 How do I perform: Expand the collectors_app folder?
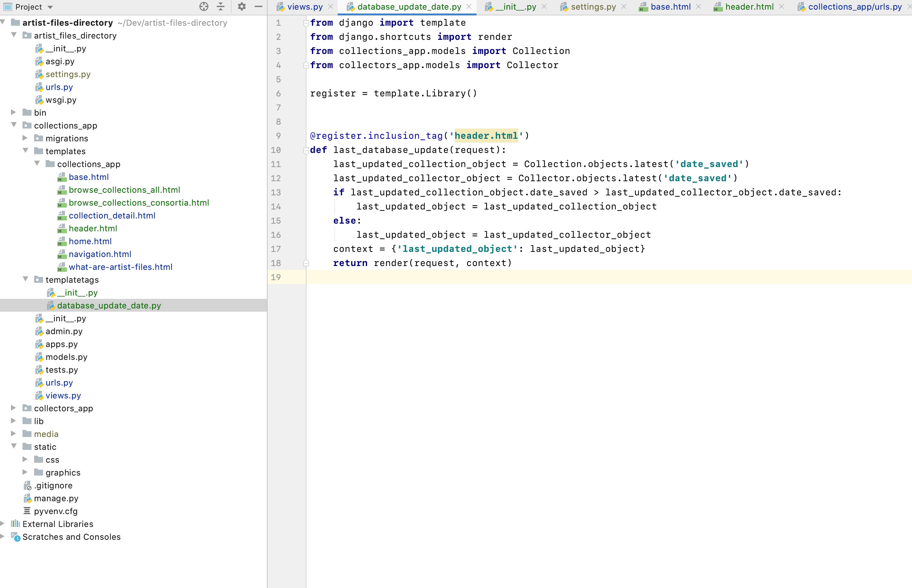[14, 408]
